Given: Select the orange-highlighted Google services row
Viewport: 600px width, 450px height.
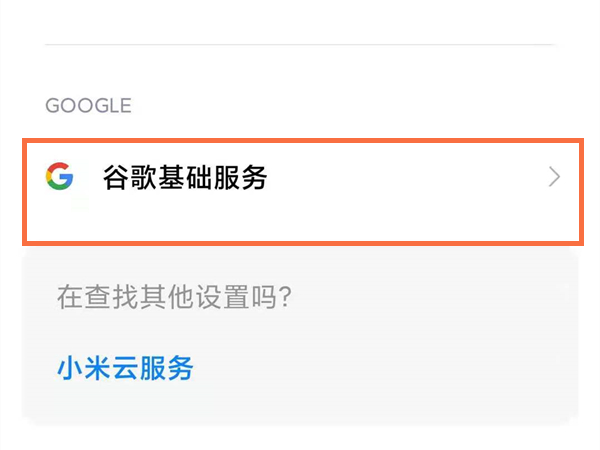Looking at the screenshot, I should [303, 192].
